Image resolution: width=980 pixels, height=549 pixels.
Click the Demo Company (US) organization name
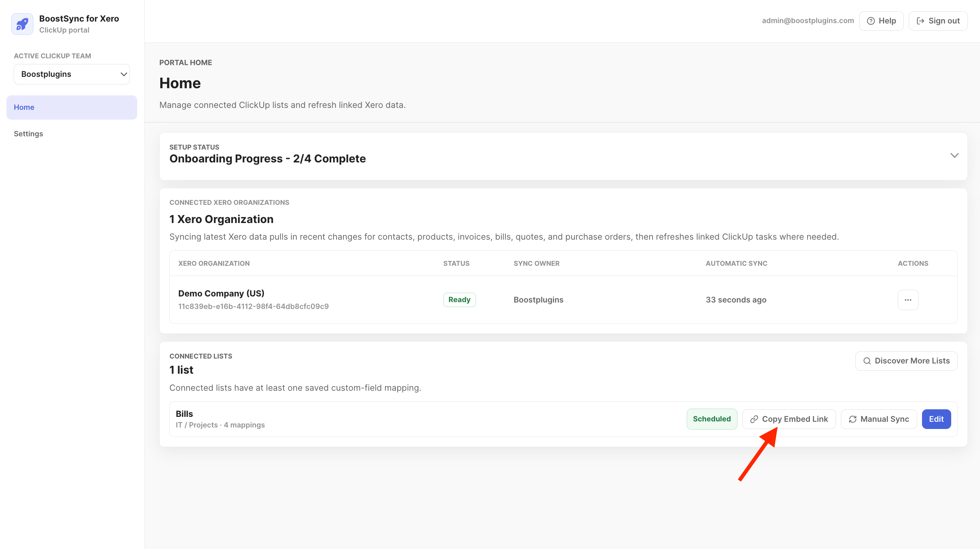click(x=221, y=293)
